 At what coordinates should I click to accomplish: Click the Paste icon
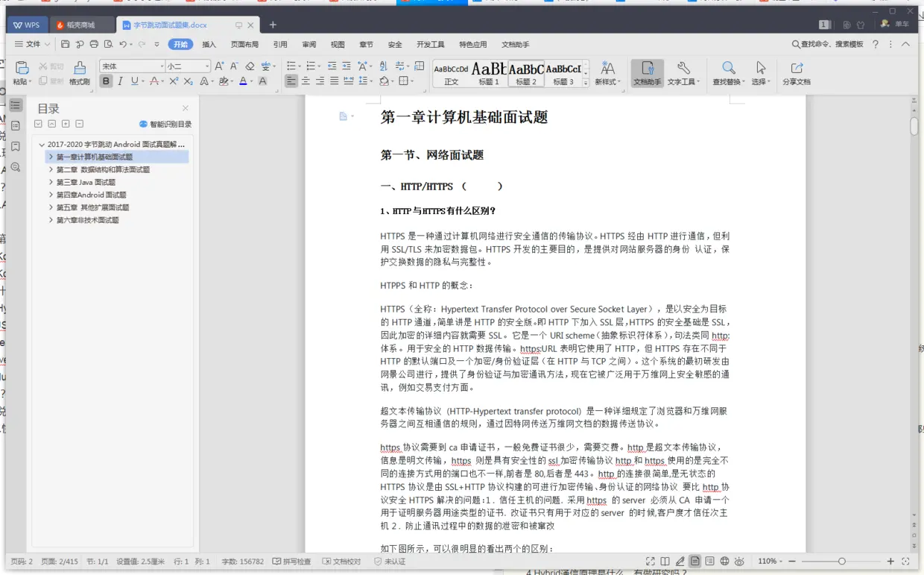[x=22, y=68]
